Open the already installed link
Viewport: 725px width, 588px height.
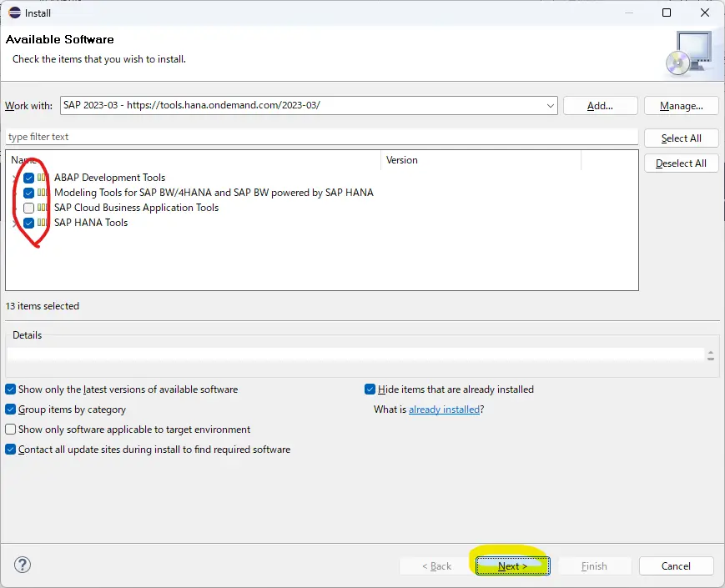click(445, 410)
